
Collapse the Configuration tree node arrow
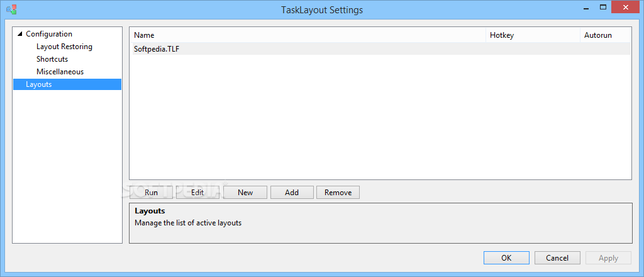coord(19,34)
